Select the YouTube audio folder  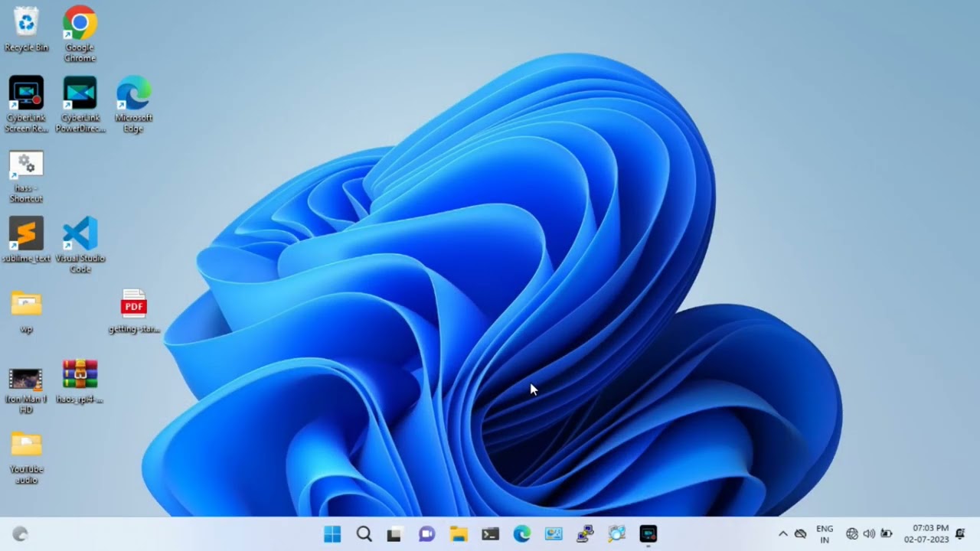26,458
